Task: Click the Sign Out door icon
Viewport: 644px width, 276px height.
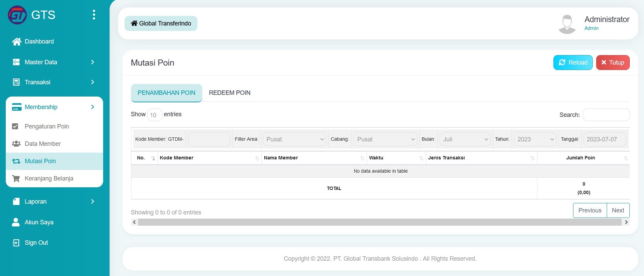Action: [x=16, y=243]
